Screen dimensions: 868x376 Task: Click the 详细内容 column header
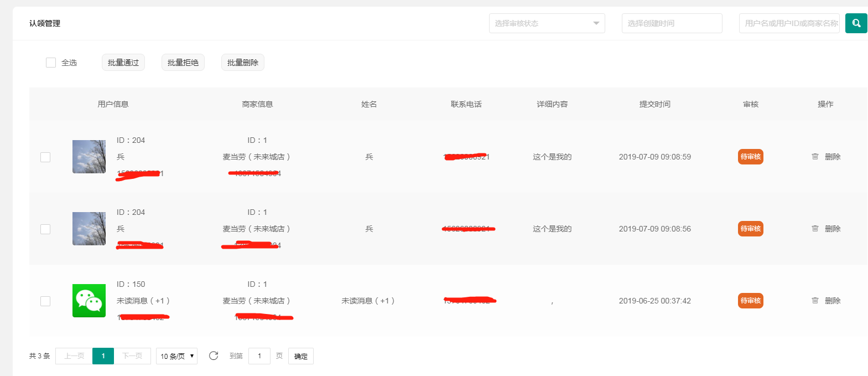click(552, 104)
